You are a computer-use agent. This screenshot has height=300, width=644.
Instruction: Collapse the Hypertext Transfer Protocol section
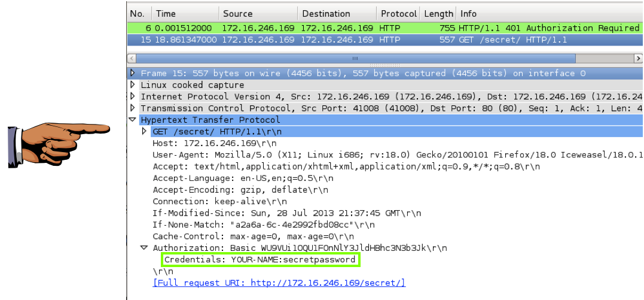(133, 120)
